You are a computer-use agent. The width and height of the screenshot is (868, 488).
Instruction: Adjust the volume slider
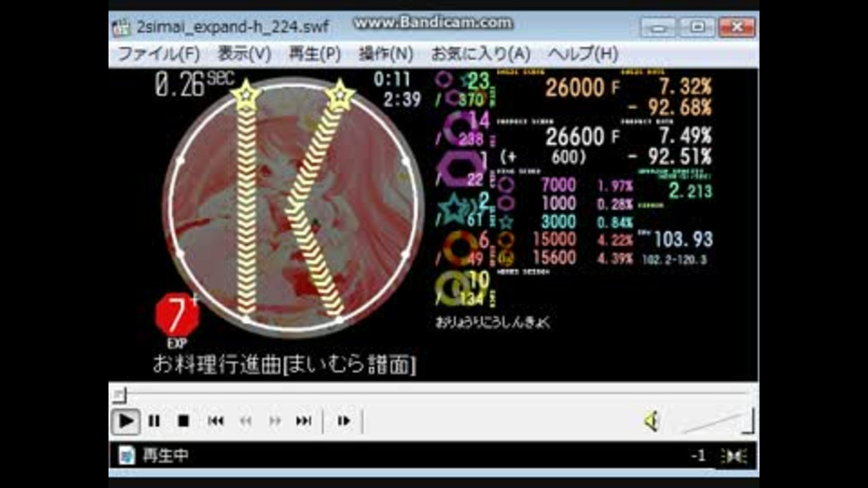click(717, 422)
